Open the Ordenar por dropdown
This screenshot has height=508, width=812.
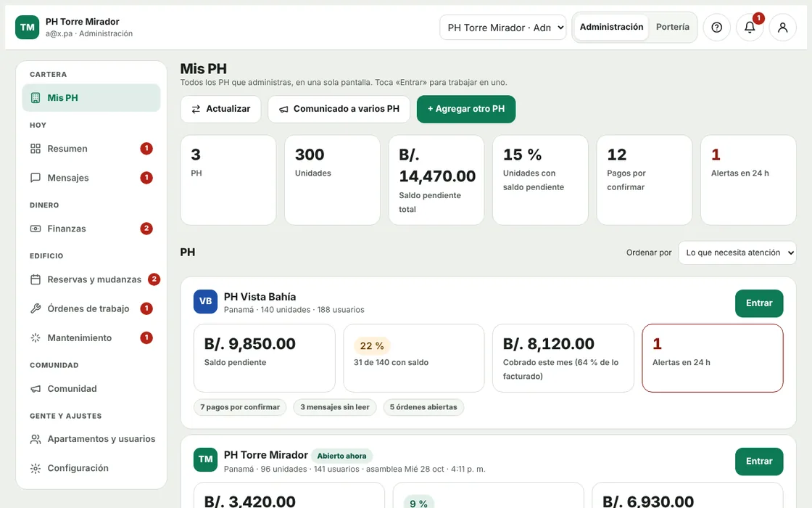737,253
